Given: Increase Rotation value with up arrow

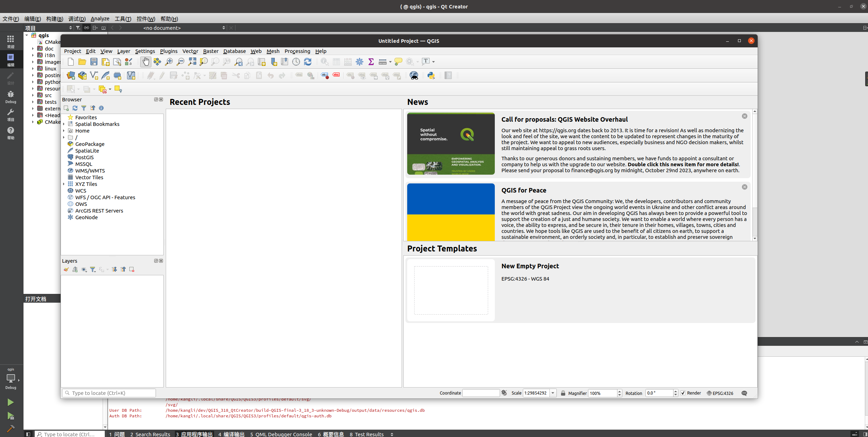Looking at the screenshot, I should pos(676,391).
